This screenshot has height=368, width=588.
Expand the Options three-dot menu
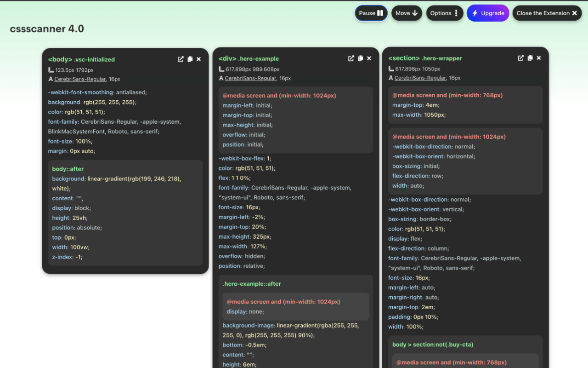pyautogui.click(x=455, y=13)
